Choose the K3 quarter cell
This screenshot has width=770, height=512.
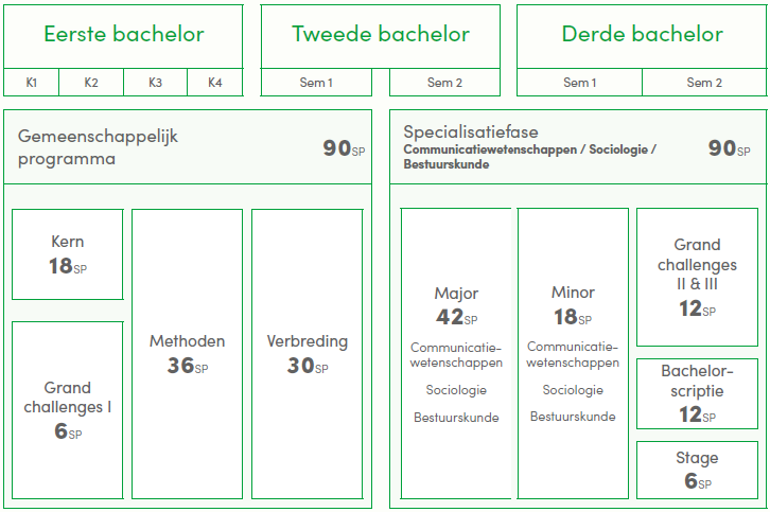point(155,83)
